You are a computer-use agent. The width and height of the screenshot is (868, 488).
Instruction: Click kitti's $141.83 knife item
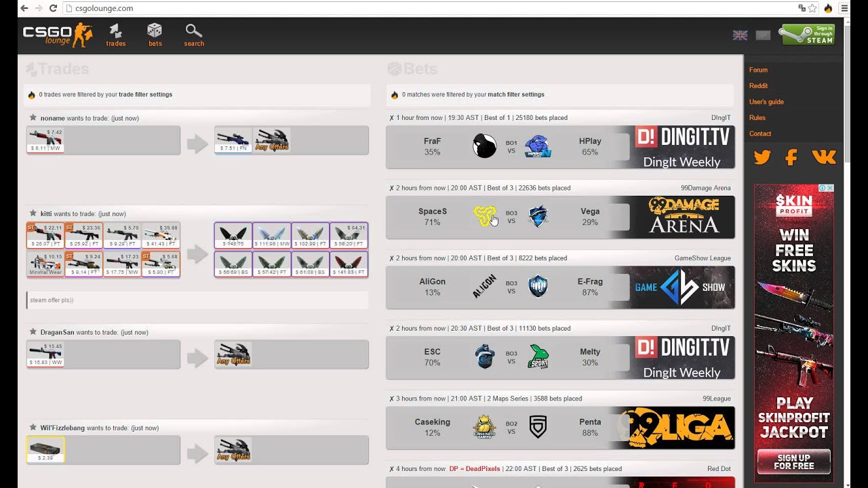click(349, 264)
